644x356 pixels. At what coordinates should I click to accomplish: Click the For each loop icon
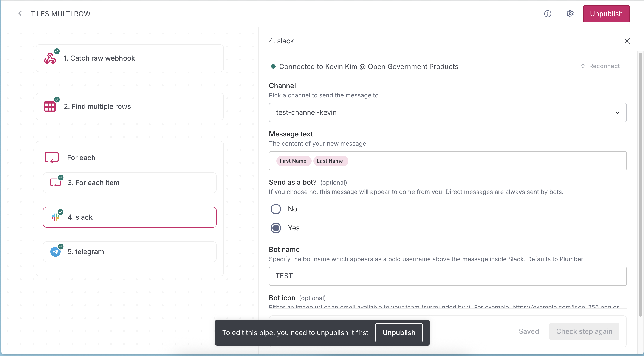point(51,158)
